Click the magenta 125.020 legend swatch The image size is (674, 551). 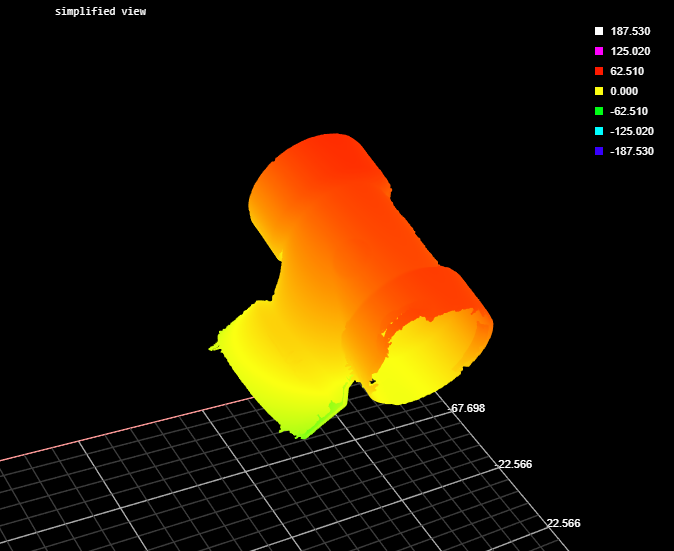coord(599,51)
